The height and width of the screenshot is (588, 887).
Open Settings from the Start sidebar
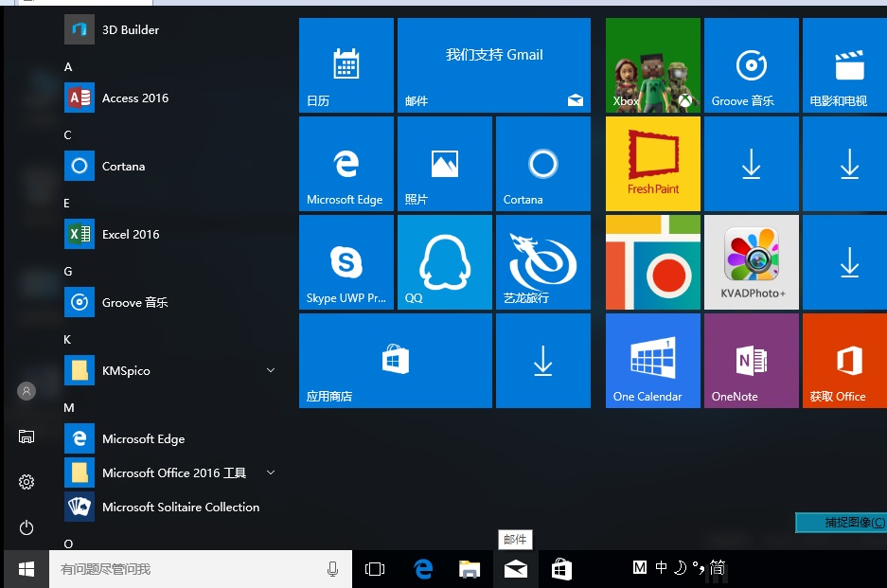click(x=27, y=482)
